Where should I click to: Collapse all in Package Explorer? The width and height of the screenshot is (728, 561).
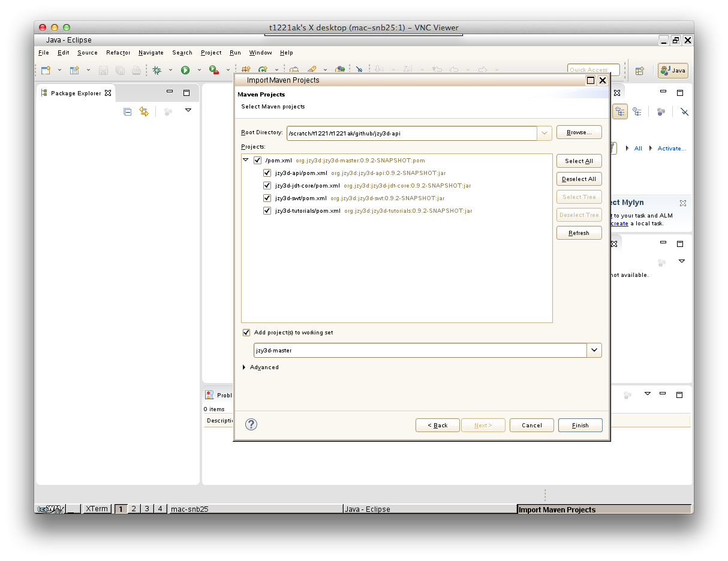pyautogui.click(x=127, y=111)
